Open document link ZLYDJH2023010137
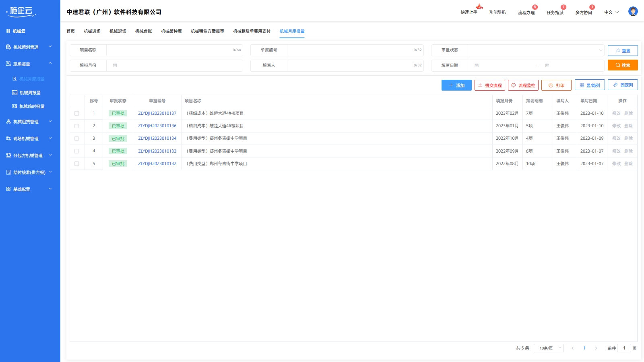 pos(157,114)
